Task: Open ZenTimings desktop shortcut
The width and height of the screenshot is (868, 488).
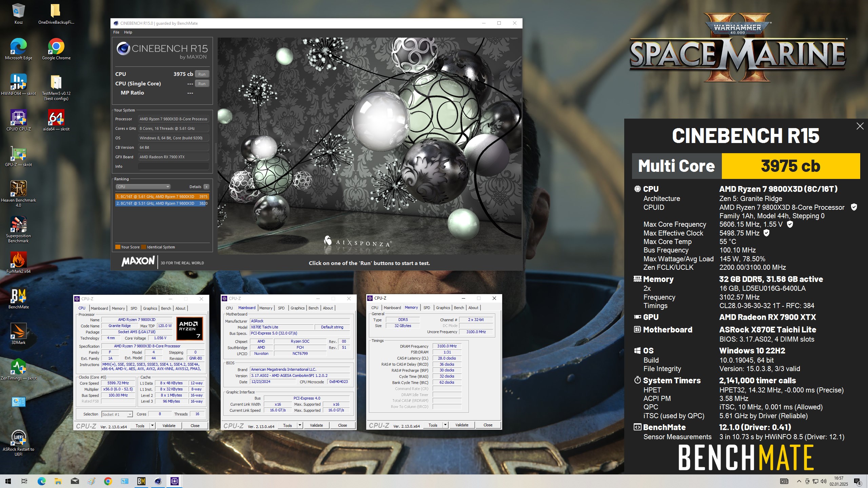Action: click(x=18, y=369)
